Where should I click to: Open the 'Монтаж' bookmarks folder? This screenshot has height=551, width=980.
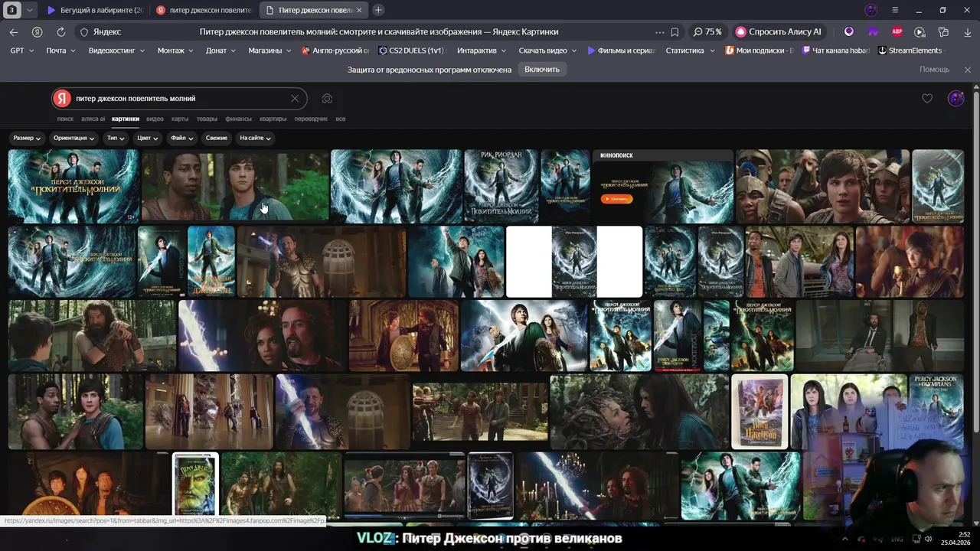[x=175, y=51]
